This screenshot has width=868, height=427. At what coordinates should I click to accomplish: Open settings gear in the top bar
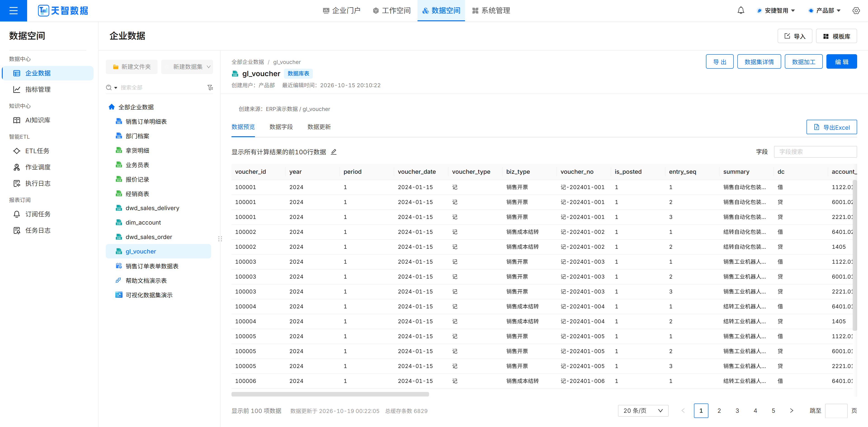tap(856, 11)
